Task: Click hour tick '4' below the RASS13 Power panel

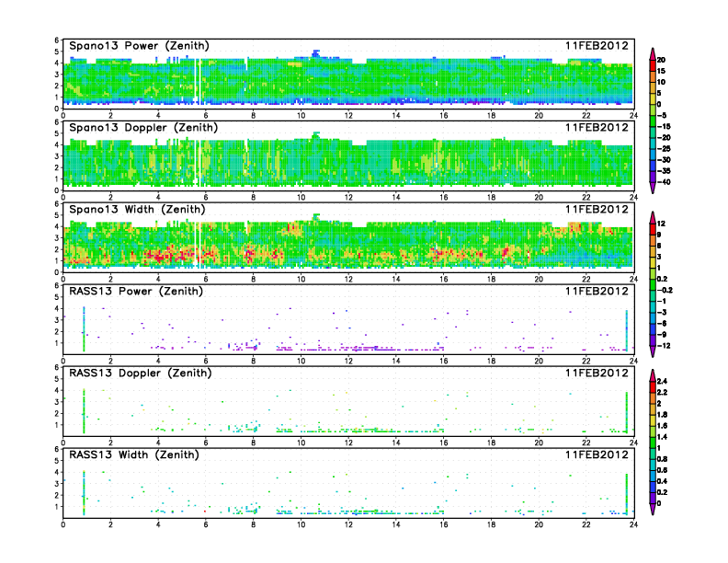Action: pos(158,361)
